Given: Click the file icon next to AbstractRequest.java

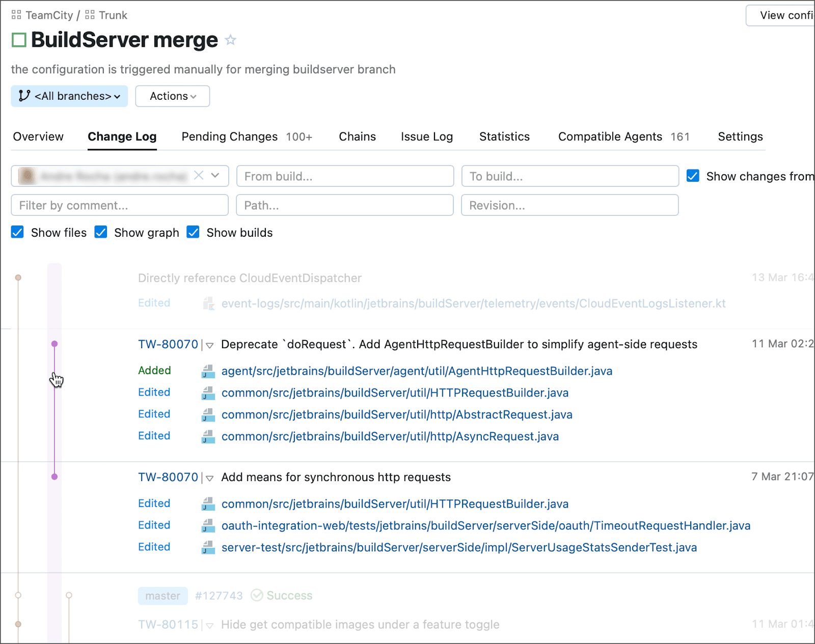Looking at the screenshot, I should point(208,415).
